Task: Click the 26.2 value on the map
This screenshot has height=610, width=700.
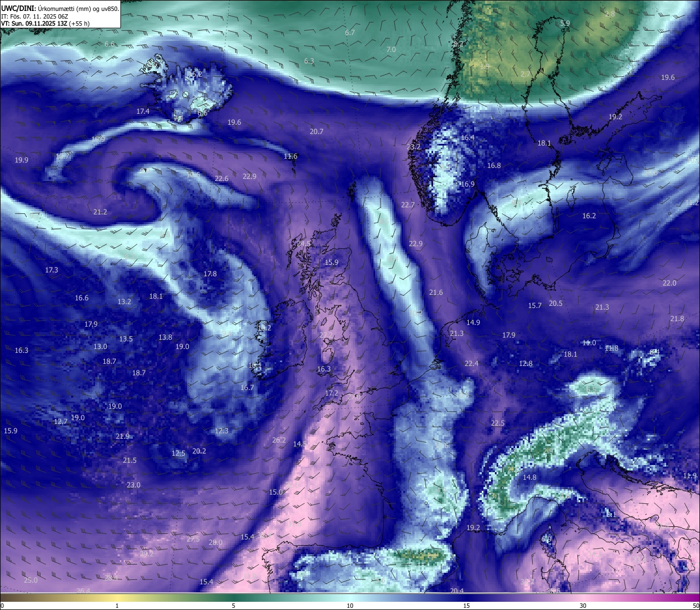Action: click(x=279, y=440)
